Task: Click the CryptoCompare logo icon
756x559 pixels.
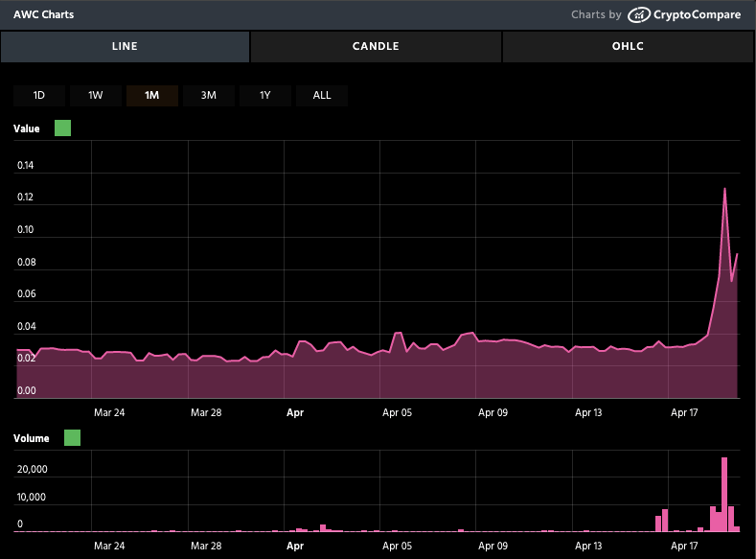Action: click(x=639, y=14)
